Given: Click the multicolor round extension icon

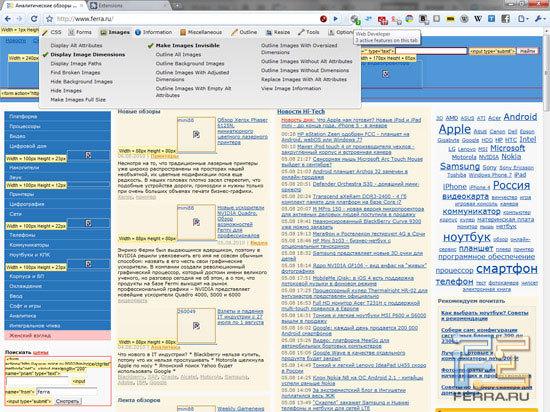Looking at the screenshot, I should pos(409,19).
